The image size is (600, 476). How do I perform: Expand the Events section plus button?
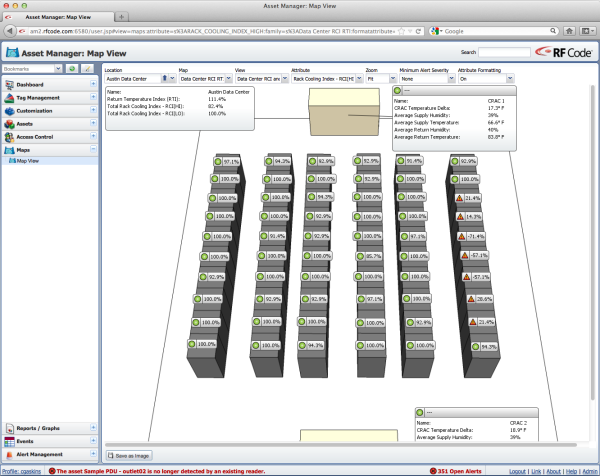(x=93, y=440)
